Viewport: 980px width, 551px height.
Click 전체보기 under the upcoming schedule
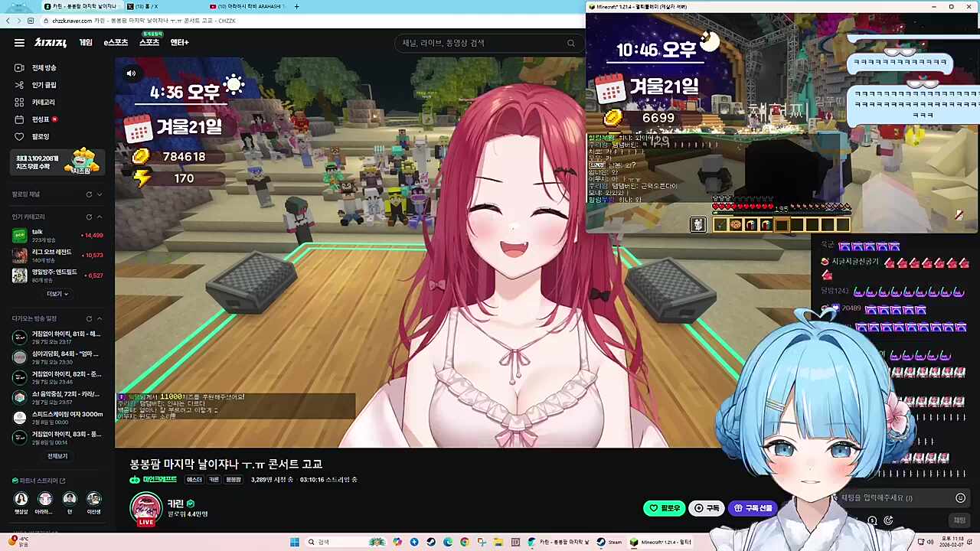click(x=57, y=456)
